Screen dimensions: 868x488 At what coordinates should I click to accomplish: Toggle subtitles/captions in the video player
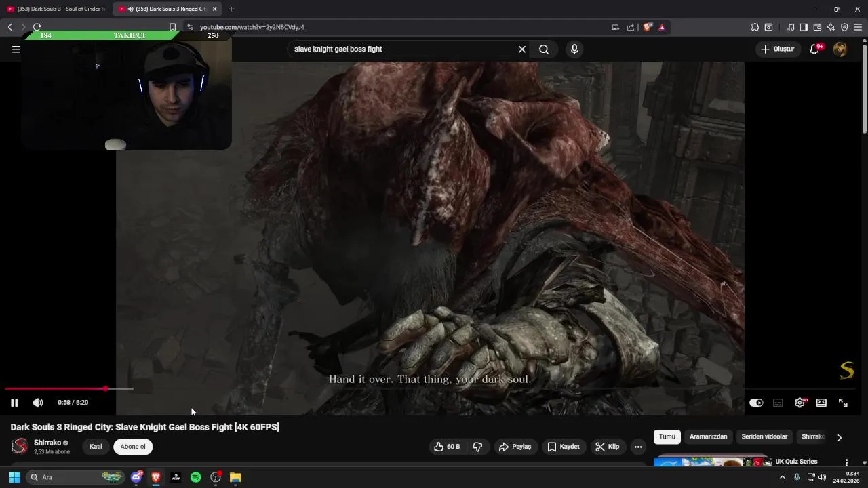[778, 403]
